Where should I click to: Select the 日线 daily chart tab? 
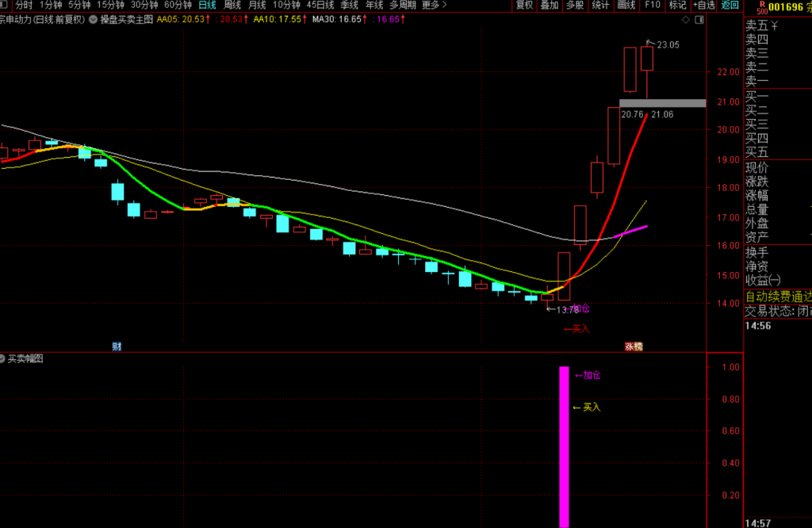[207, 6]
